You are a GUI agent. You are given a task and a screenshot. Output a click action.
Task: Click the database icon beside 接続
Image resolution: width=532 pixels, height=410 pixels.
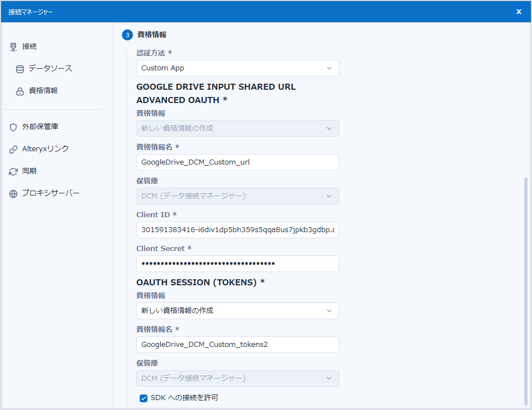click(x=13, y=47)
